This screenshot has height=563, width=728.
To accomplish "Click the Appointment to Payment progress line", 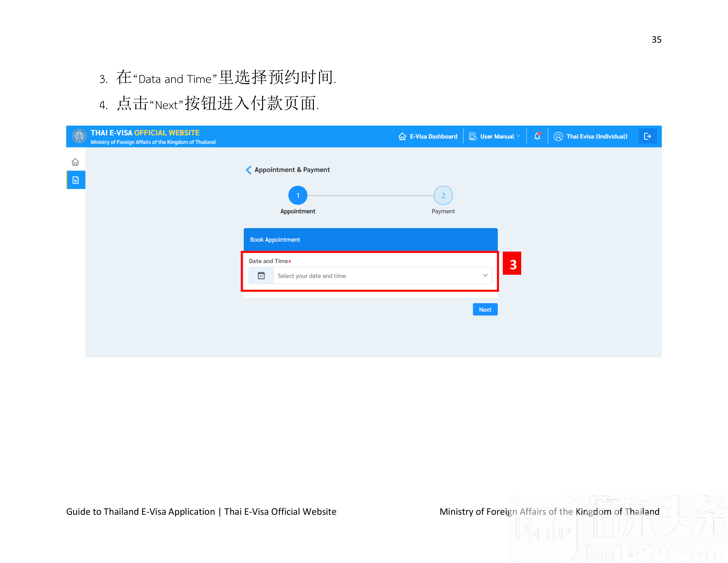I will [x=370, y=195].
